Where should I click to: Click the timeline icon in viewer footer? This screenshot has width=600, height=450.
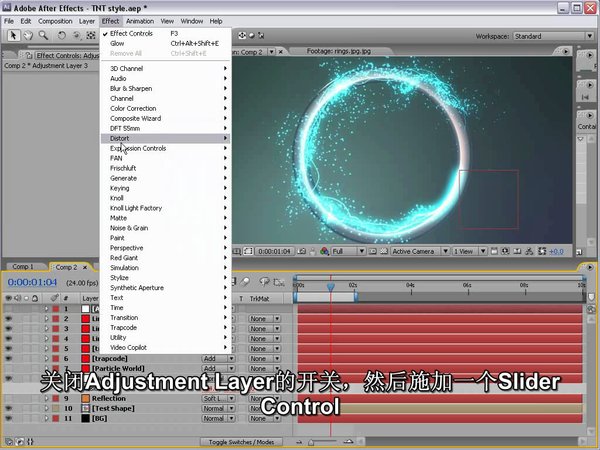(517, 251)
